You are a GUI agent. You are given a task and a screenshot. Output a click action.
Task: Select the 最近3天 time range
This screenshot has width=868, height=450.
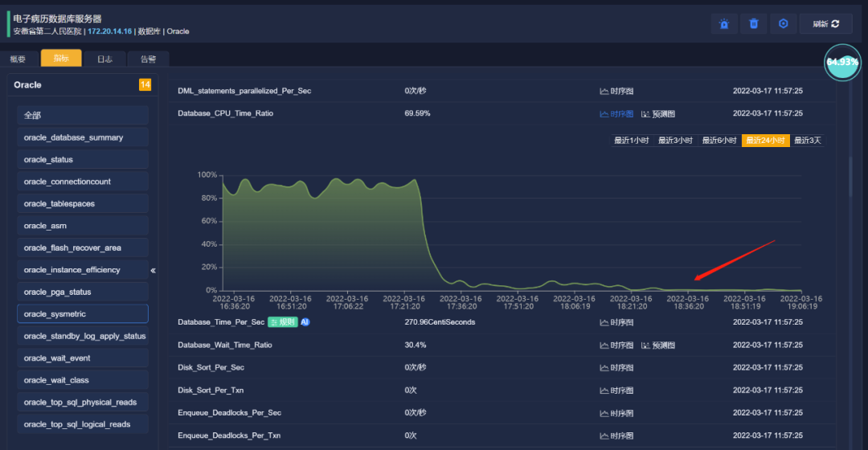click(x=808, y=141)
